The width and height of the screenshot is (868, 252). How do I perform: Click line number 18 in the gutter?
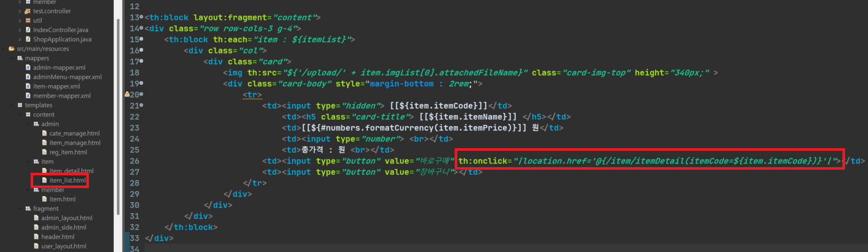pos(134,73)
